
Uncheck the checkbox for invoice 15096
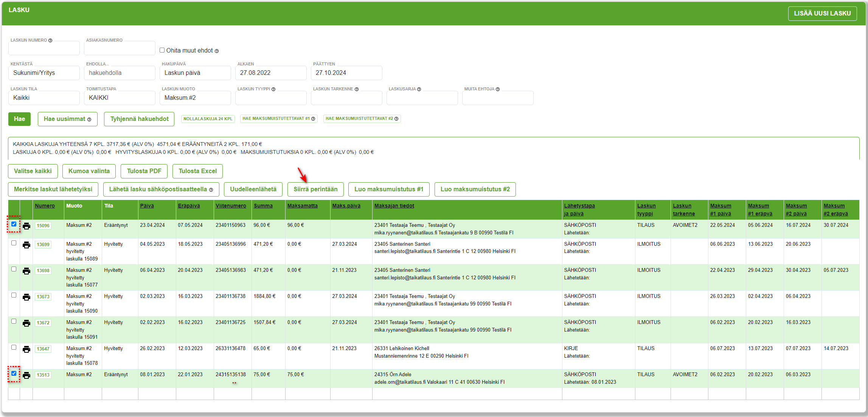tap(14, 224)
